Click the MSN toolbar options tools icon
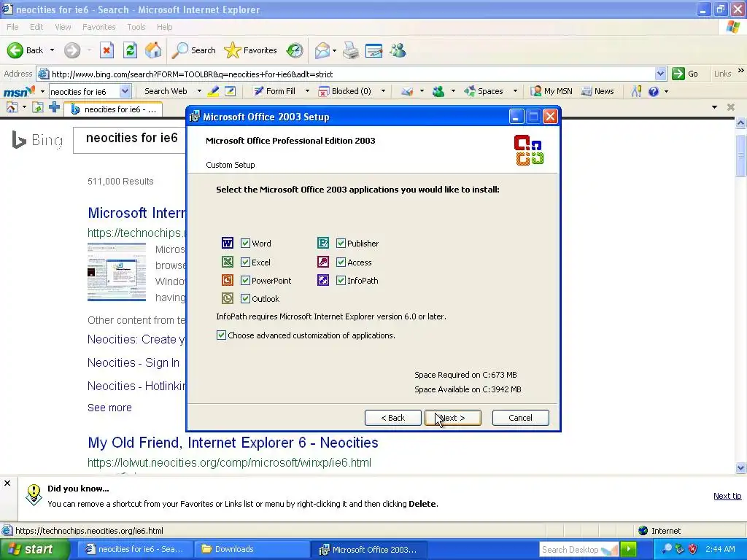This screenshot has height=560, width=747. pos(636,91)
